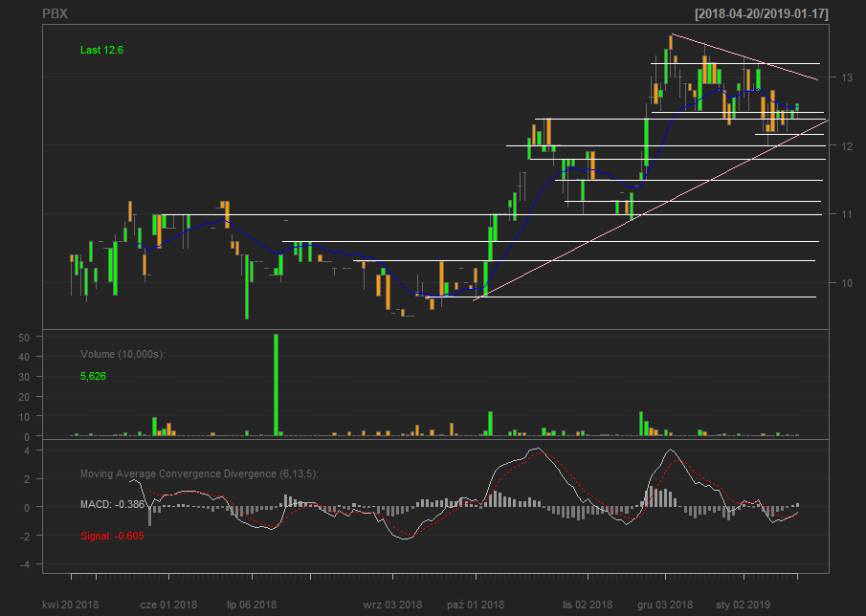866x616 pixels.
Task: Select the 'MACD: -0.386' readout
Action: (x=112, y=504)
